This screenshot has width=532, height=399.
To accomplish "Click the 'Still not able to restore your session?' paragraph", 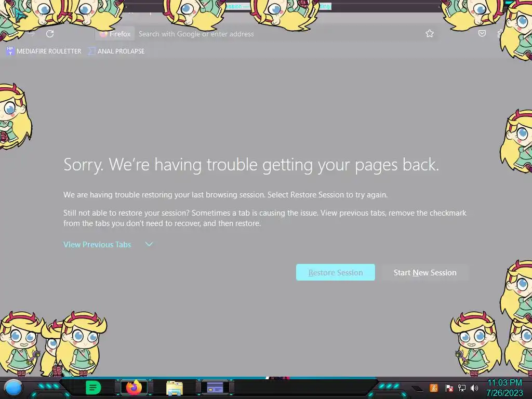I will (x=264, y=218).
